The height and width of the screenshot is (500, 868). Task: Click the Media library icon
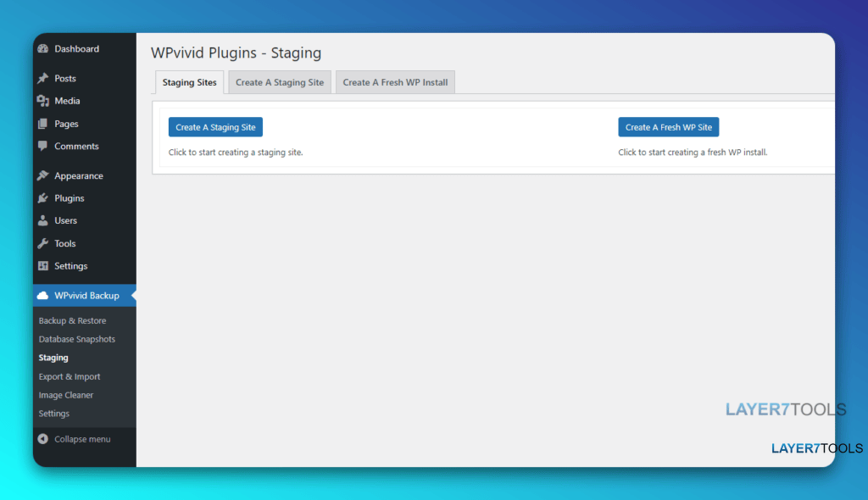[43, 101]
